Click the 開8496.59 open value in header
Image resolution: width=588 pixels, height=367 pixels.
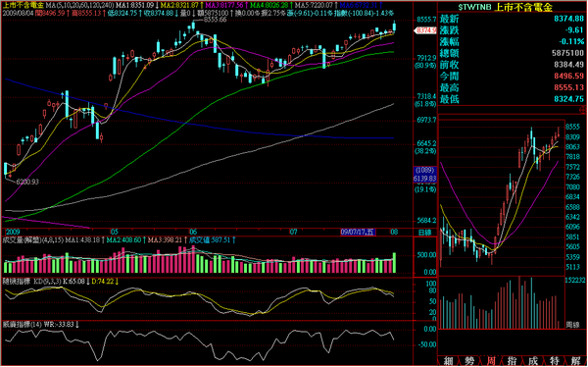point(49,13)
